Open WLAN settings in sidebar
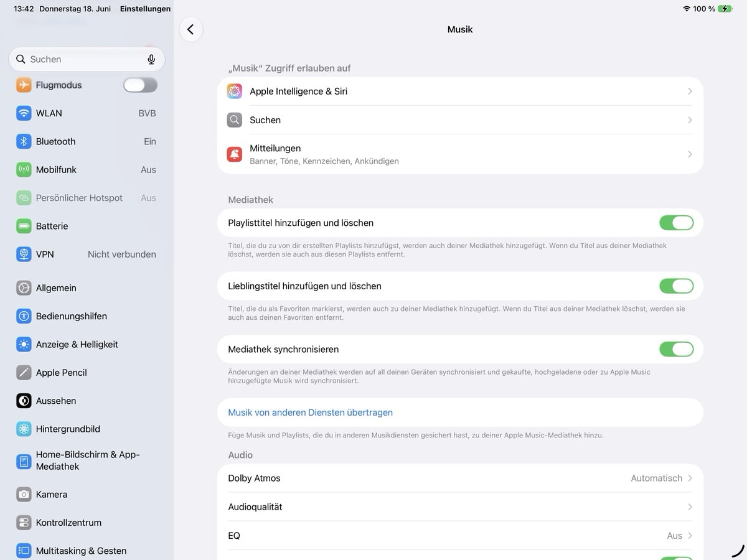The height and width of the screenshot is (560, 747). [87, 113]
